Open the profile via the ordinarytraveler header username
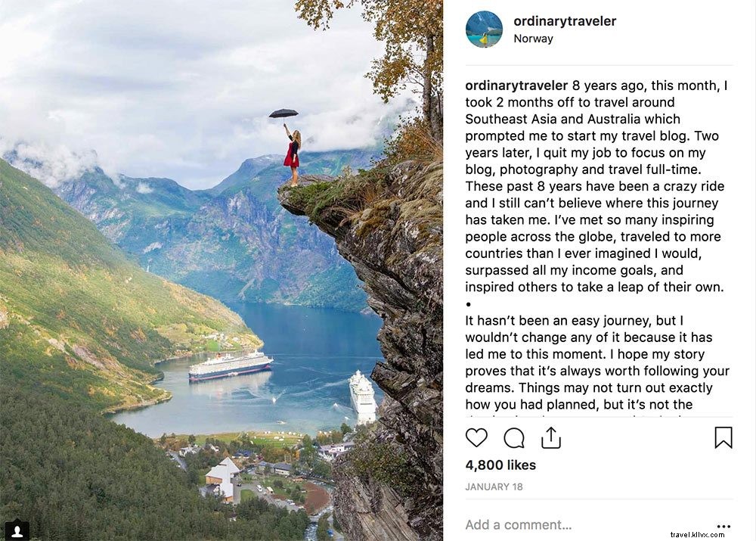This screenshot has width=756, height=541. pos(565,20)
